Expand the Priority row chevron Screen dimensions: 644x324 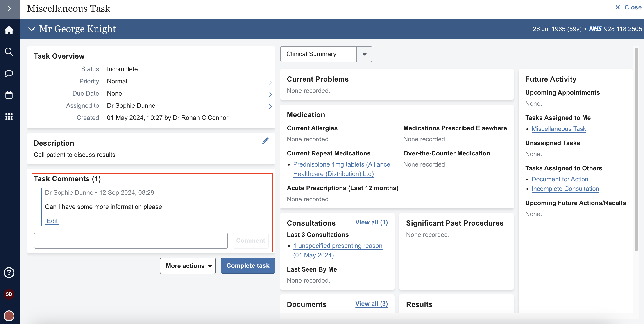tap(270, 82)
